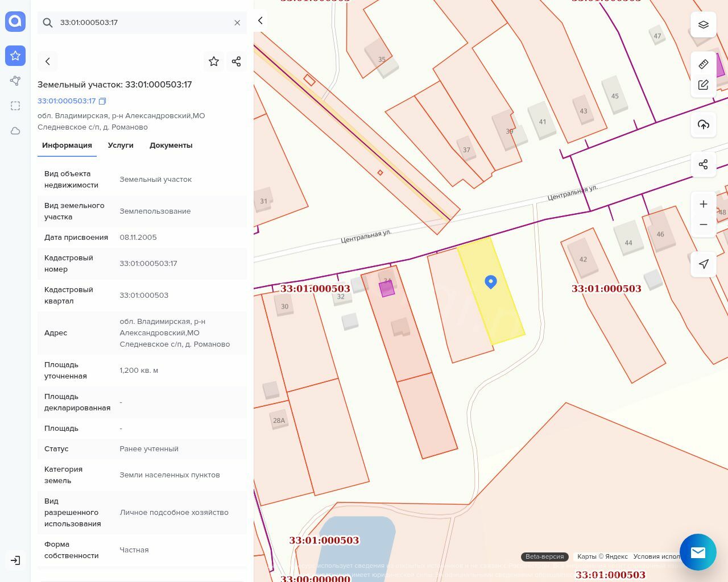Image resolution: width=728 pixels, height=582 pixels.
Task: Go to my location on map
Action: [x=704, y=264]
